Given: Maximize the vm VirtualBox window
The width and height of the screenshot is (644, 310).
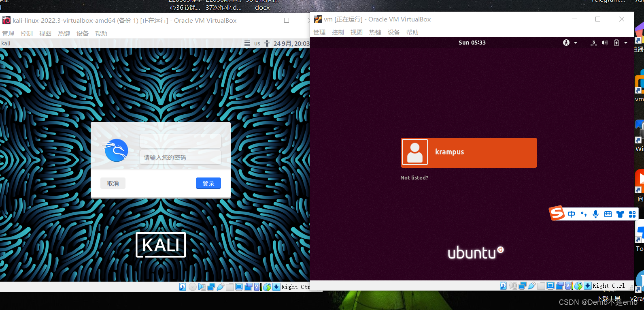Looking at the screenshot, I should [x=598, y=19].
